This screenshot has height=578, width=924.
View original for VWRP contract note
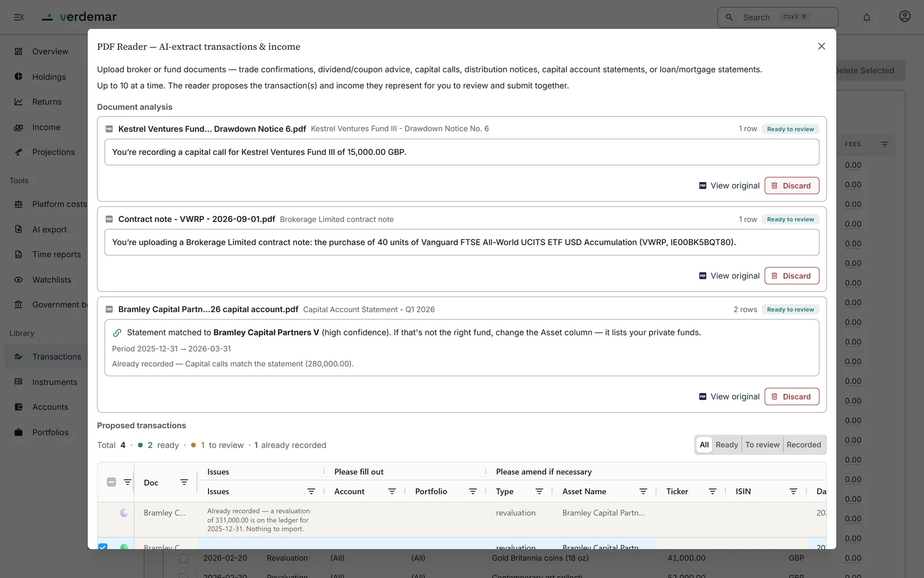729,276
